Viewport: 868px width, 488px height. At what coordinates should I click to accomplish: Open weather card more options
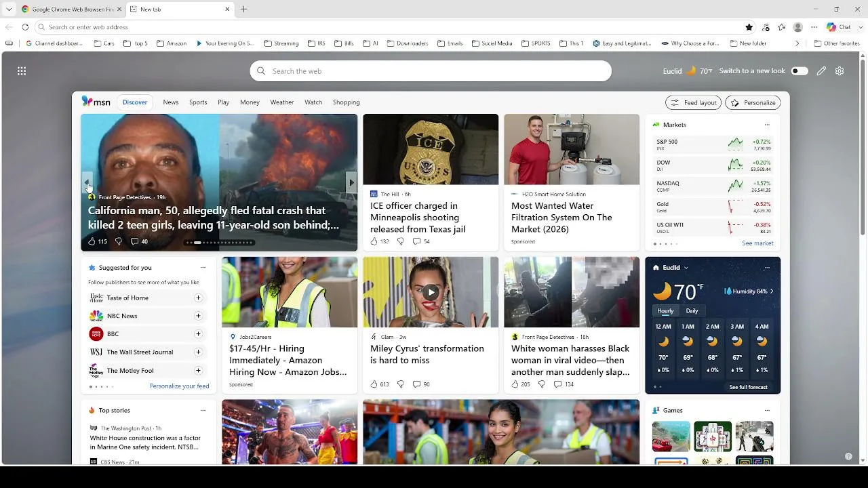767,268
